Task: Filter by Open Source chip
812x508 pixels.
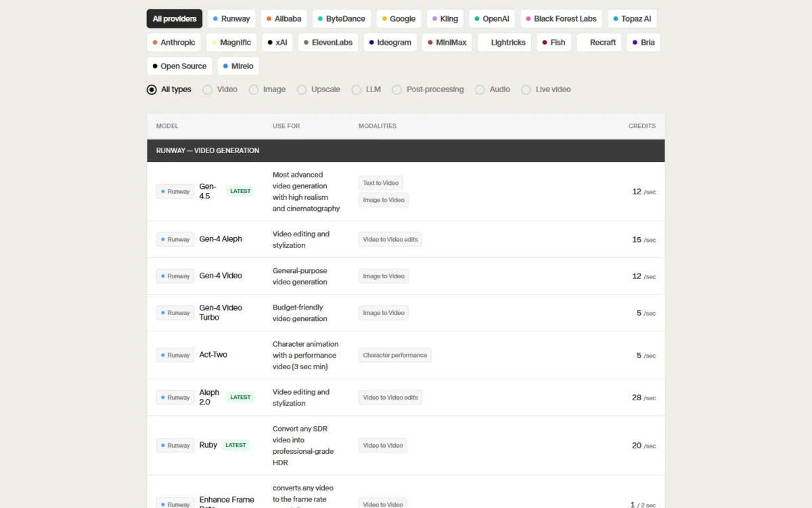Action: coord(179,66)
